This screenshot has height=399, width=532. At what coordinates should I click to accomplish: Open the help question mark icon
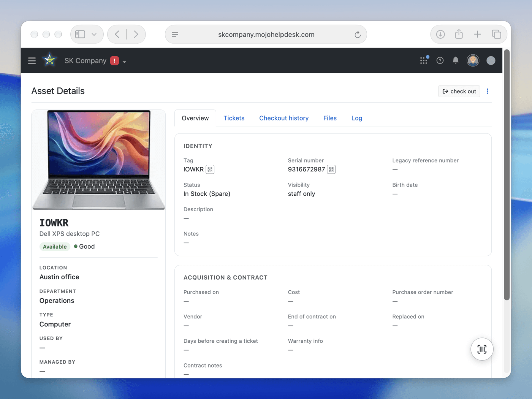(440, 60)
